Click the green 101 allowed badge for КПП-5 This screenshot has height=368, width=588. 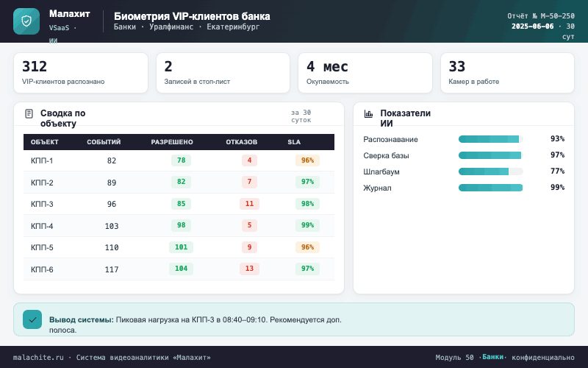pyautogui.click(x=181, y=247)
